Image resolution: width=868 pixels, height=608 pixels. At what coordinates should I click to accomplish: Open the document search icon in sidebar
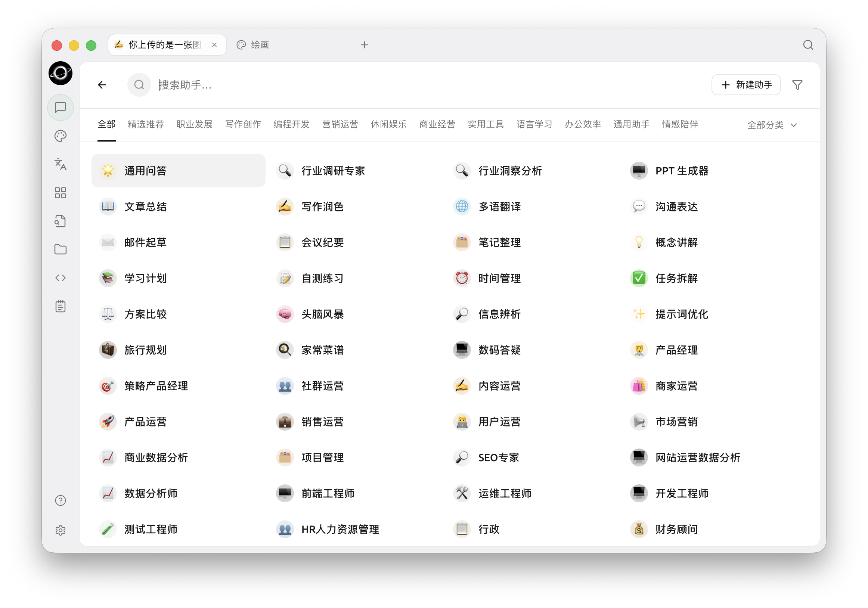61,221
